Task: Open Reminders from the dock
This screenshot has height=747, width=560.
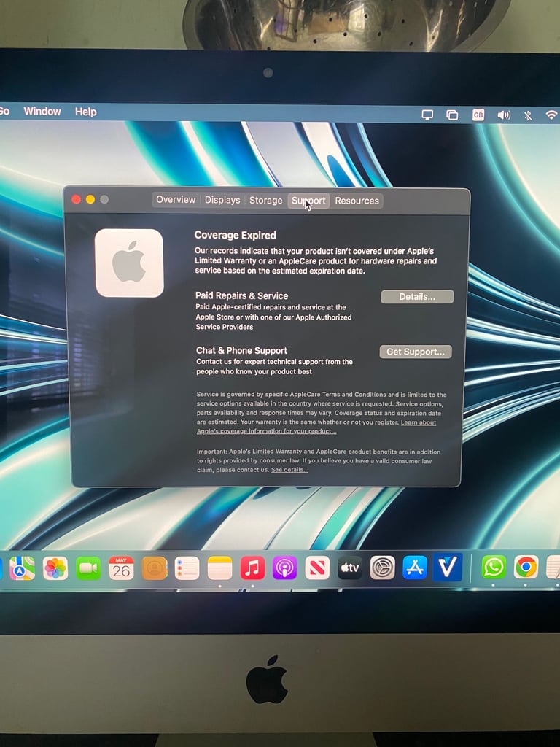Action: click(187, 568)
